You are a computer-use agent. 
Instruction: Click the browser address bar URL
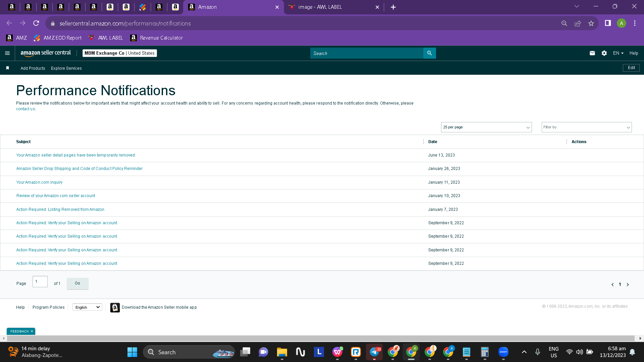(x=125, y=23)
